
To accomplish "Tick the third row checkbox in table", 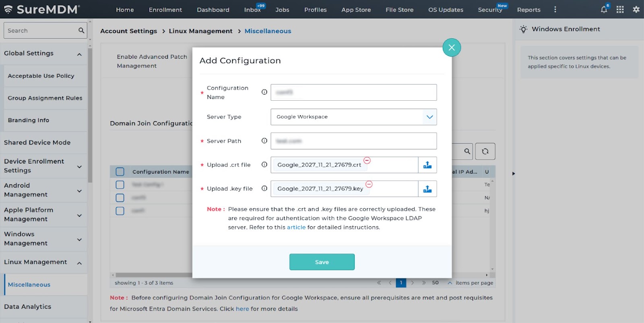I will (120, 211).
